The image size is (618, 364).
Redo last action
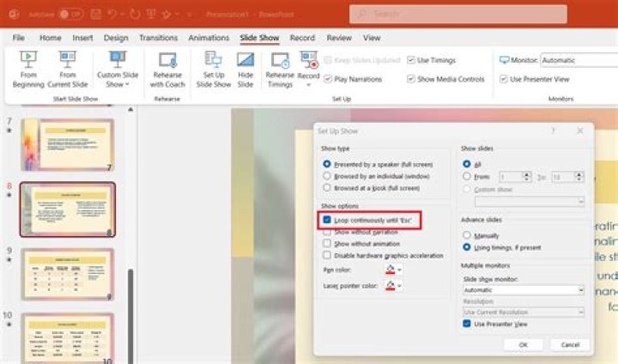(x=135, y=15)
